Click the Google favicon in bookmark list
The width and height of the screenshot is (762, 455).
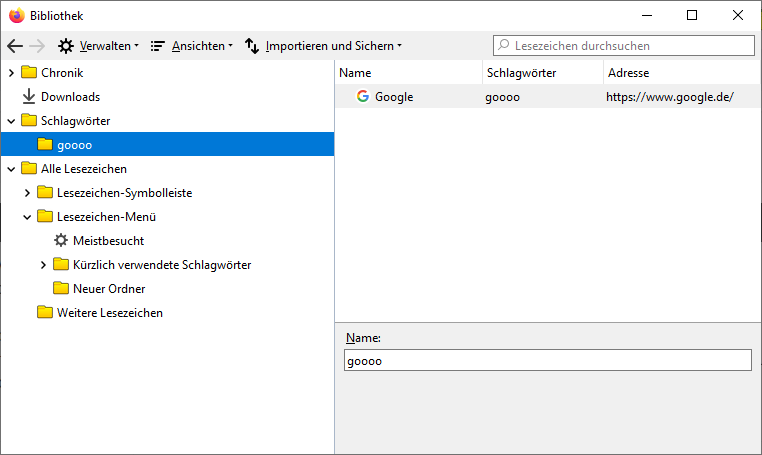pyautogui.click(x=363, y=97)
